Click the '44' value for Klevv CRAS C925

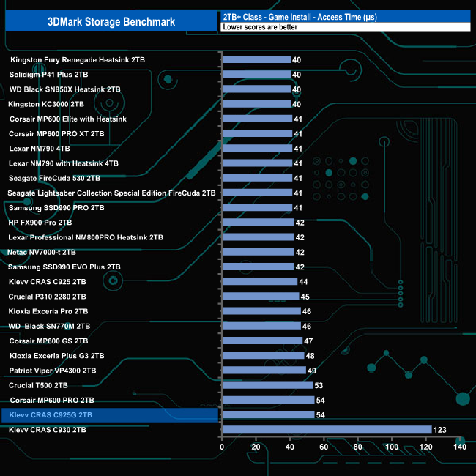(x=303, y=282)
